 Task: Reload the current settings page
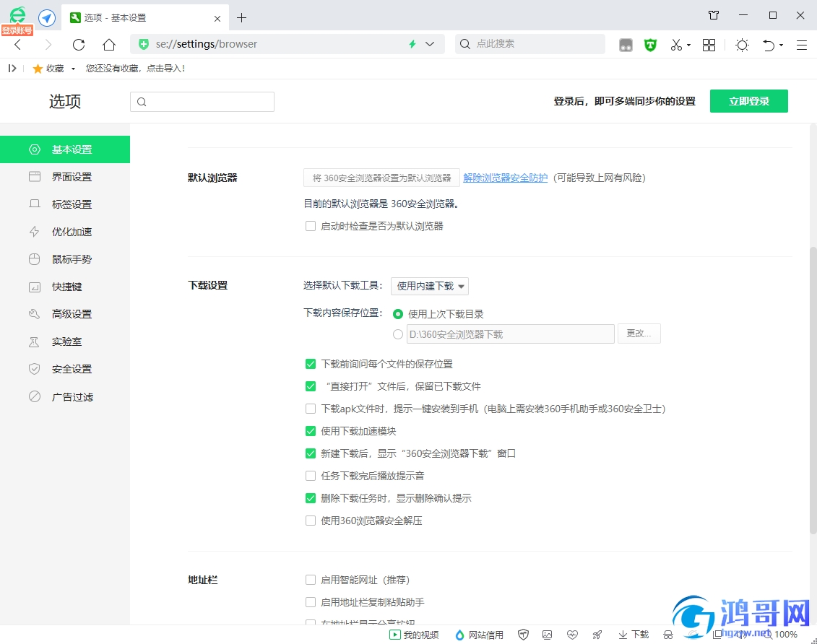(x=79, y=45)
